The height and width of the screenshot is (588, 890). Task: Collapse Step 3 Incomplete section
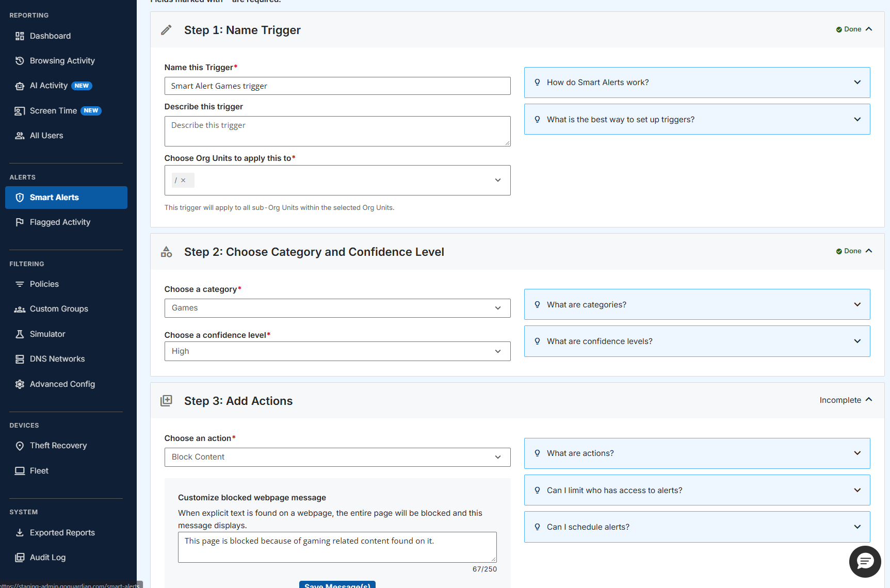coord(869,400)
